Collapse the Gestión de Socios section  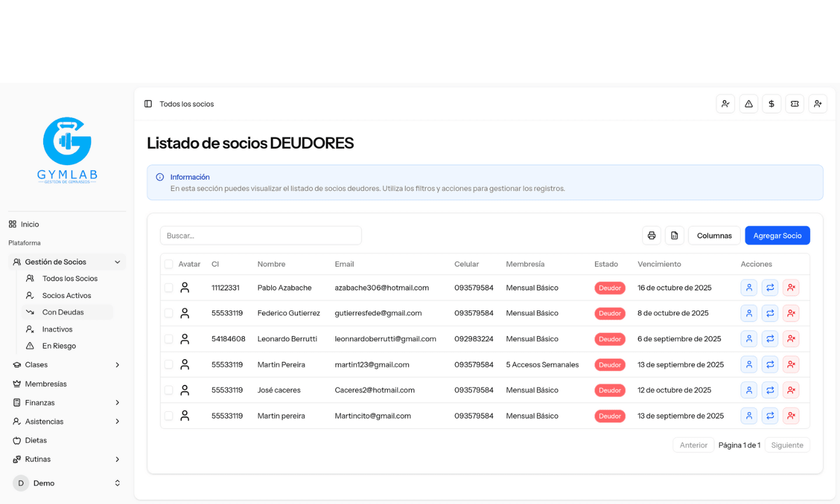click(117, 262)
